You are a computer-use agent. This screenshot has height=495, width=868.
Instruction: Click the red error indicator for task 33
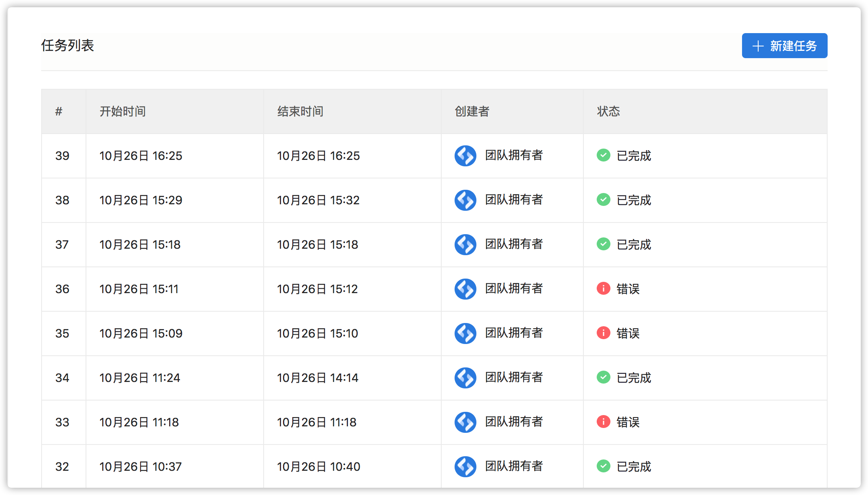pyautogui.click(x=603, y=422)
